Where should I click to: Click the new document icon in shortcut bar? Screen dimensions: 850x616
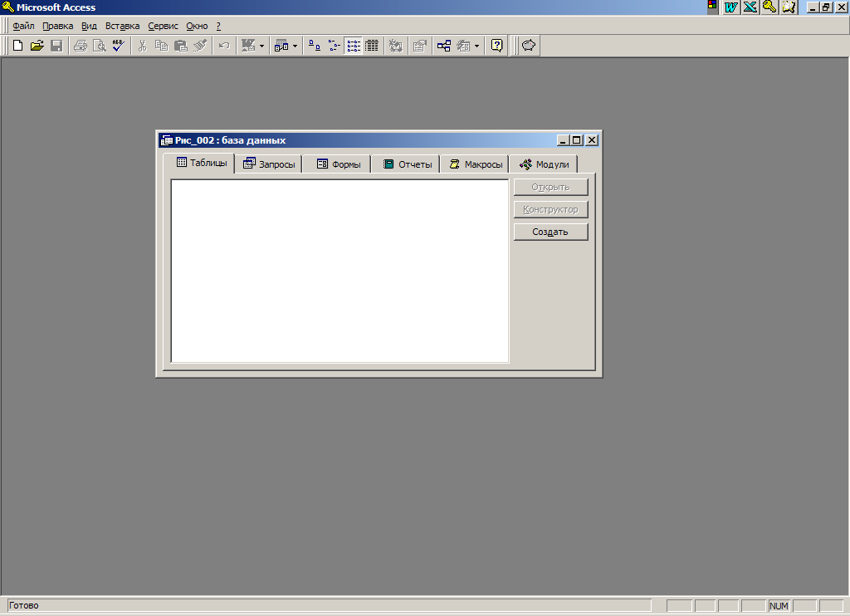(789, 7)
